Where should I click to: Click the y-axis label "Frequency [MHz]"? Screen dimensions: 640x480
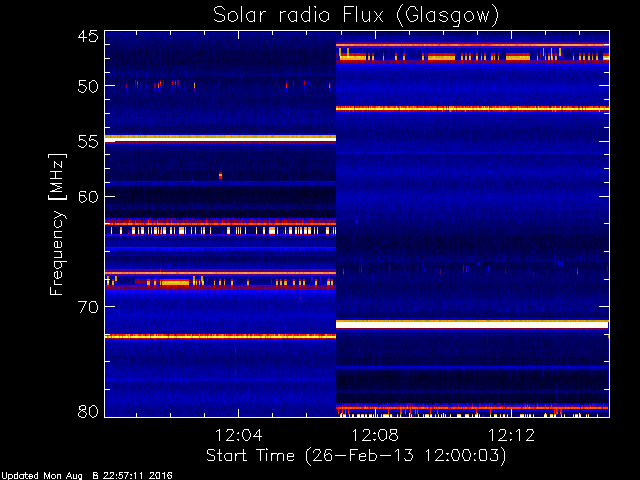point(57,224)
